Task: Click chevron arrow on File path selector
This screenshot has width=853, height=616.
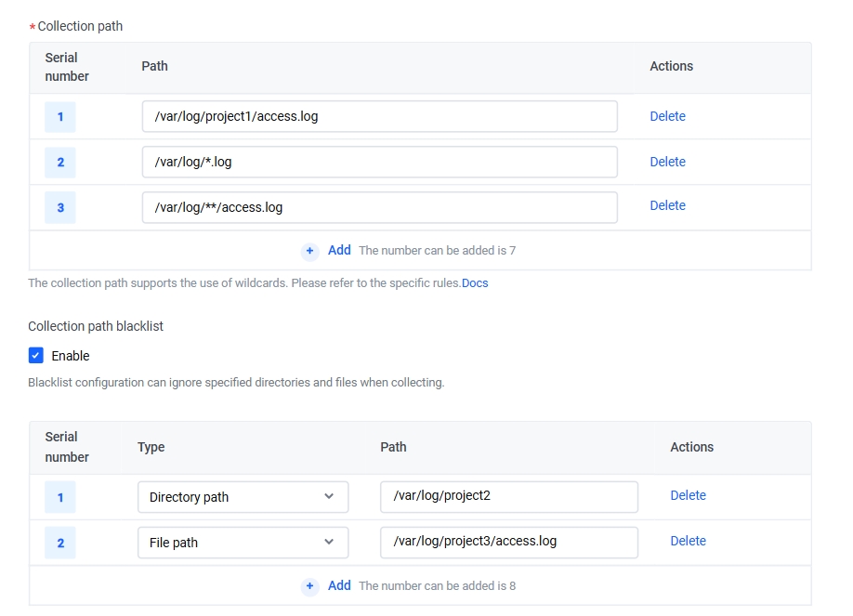Action: (x=329, y=542)
